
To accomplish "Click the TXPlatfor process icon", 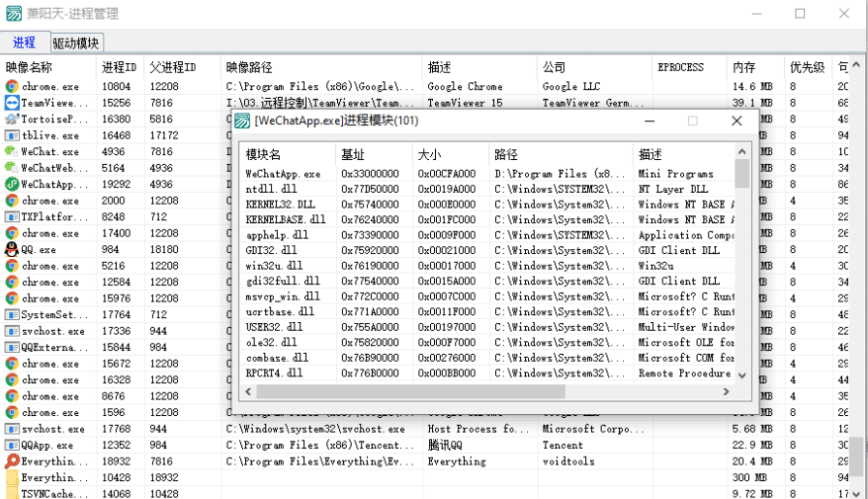I will pyautogui.click(x=12, y=216).
